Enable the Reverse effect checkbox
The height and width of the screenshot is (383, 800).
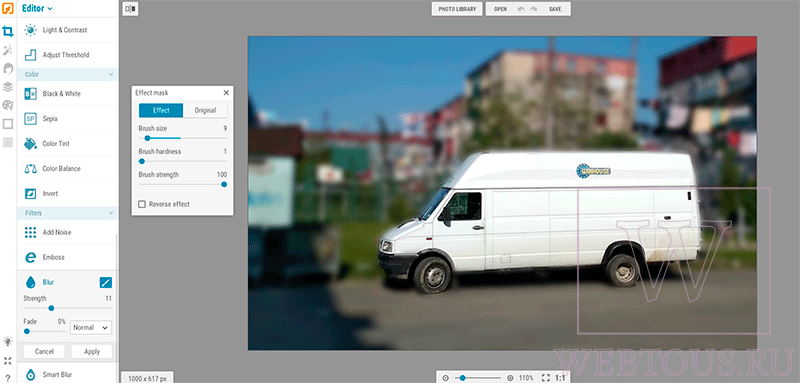pos(141,204)
